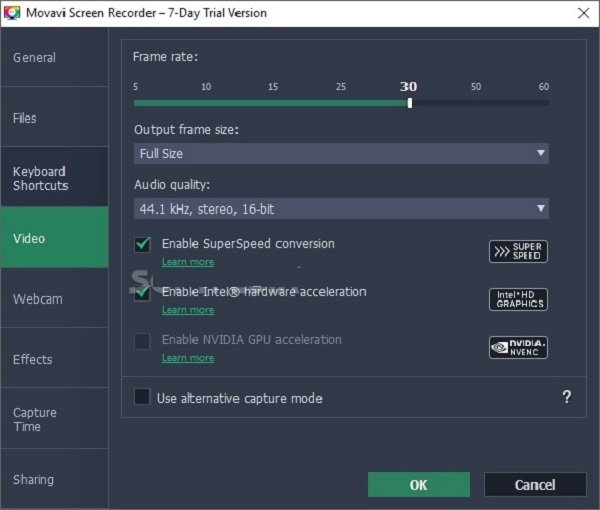600x510 pixels.
Task: Click the 25 frame rate label
Action: point(341,86)
